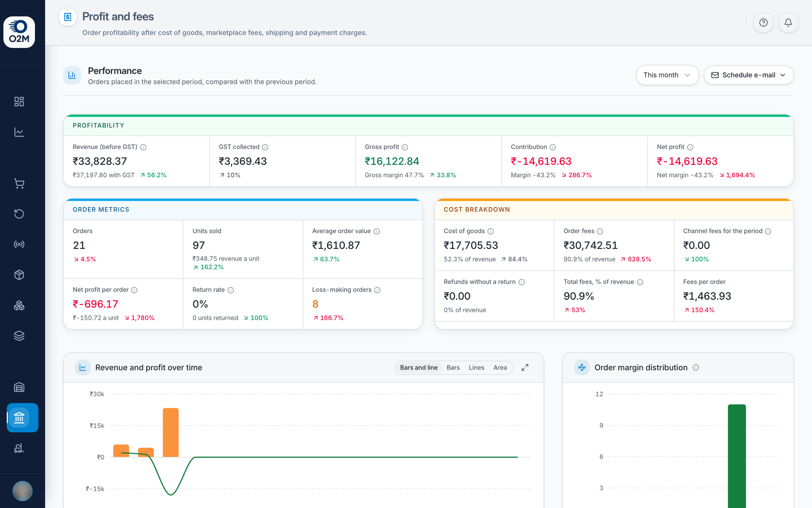
Task: Show info for GST collected
Action: 265,147
